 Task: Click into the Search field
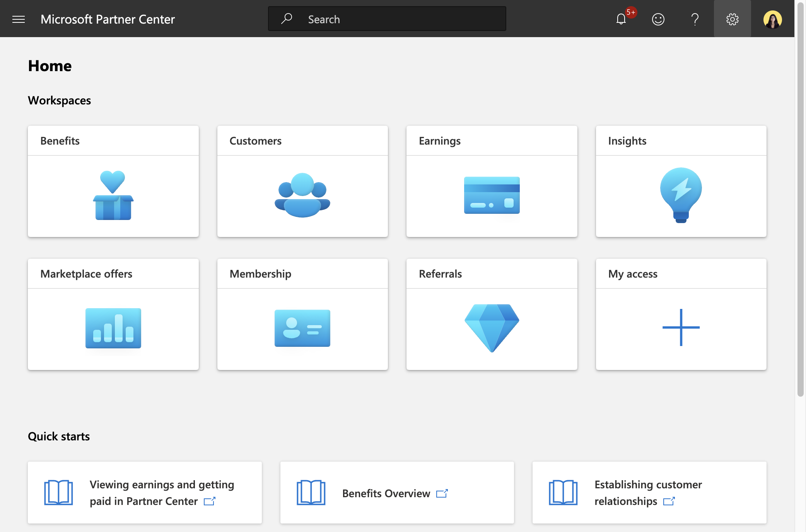pos(387,19)
